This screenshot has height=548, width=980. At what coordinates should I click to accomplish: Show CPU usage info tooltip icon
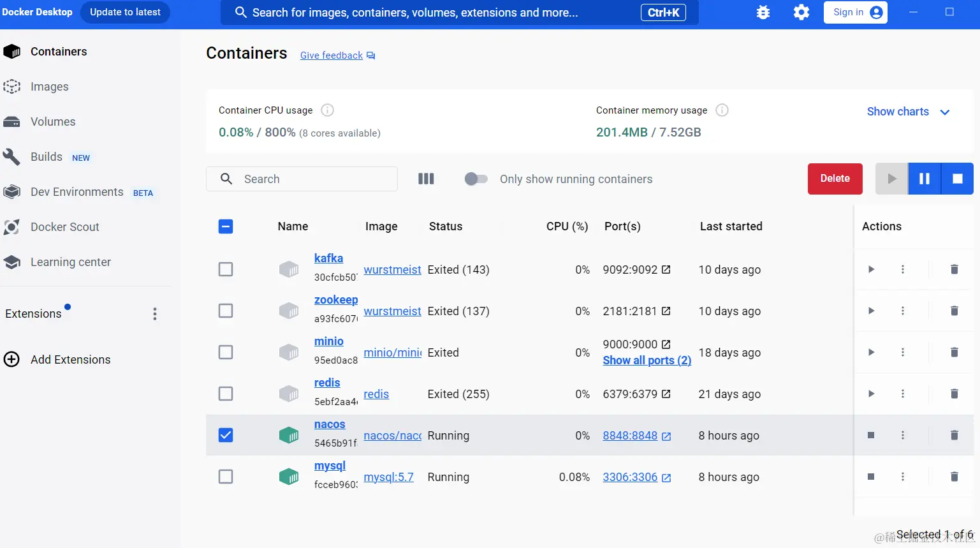(327, 110)
